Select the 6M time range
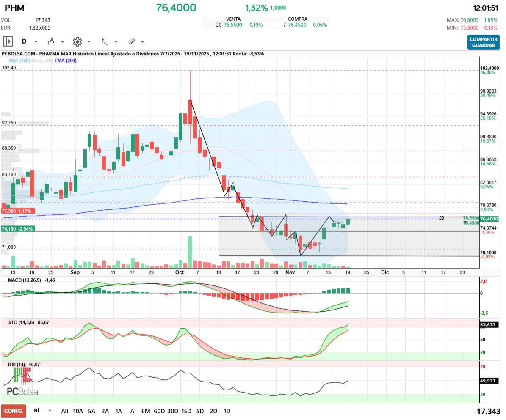The image size is (506, 420). [146, 411]
